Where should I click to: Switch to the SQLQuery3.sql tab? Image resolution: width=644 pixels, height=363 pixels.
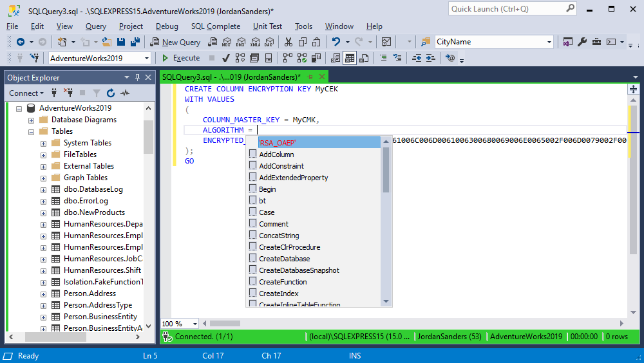(x=231, y=77)
